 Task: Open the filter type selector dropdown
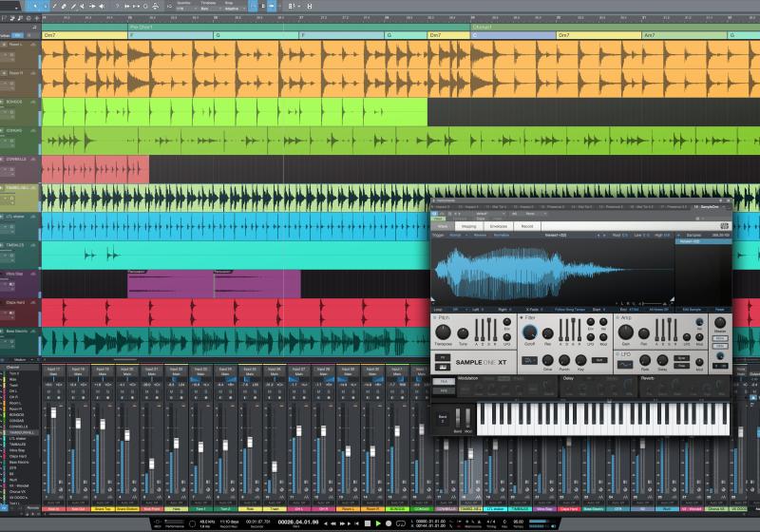(x=529, y=360)
